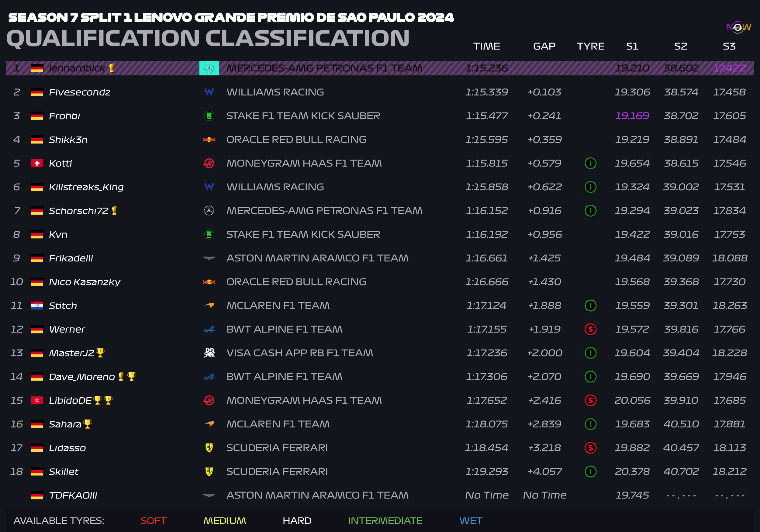Click the Williams logo next to Fivesecondz
Screen dimensions: 760x532
[209, 92]
